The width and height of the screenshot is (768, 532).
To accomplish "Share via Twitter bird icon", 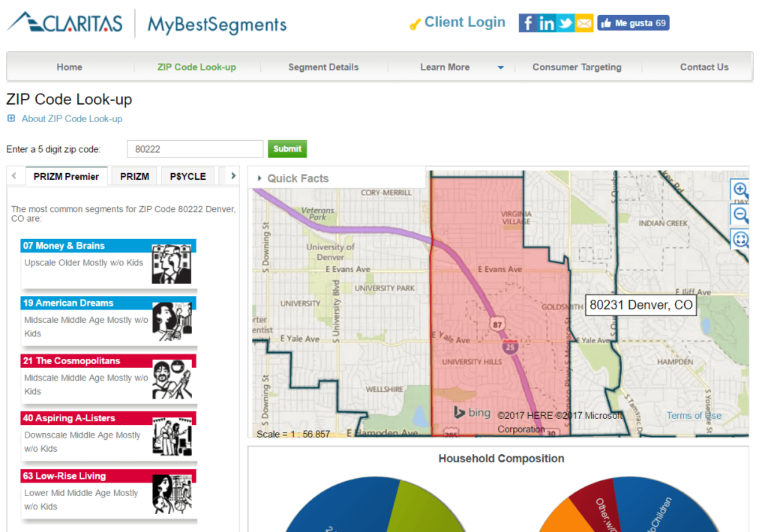I will [565, 23].
